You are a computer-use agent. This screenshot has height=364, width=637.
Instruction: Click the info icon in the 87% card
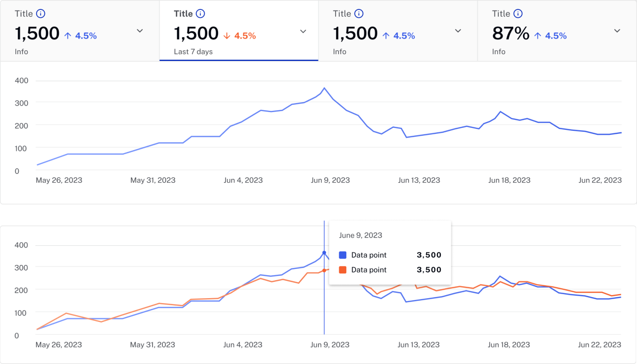518,13
